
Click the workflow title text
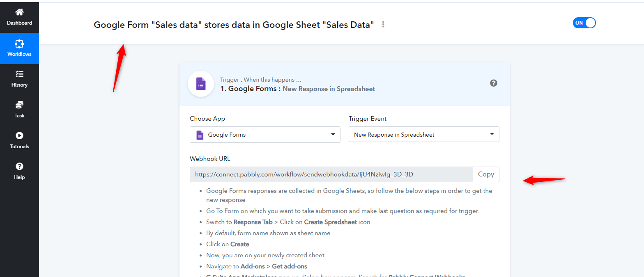[x=234, y=25]
